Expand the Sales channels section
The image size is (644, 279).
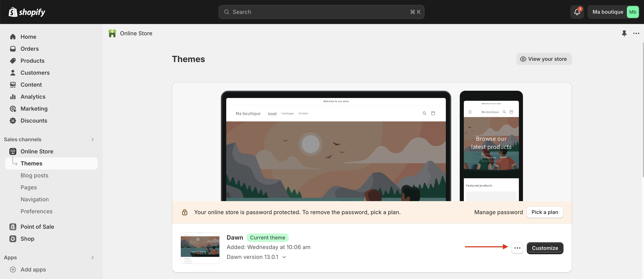point(93,139)
